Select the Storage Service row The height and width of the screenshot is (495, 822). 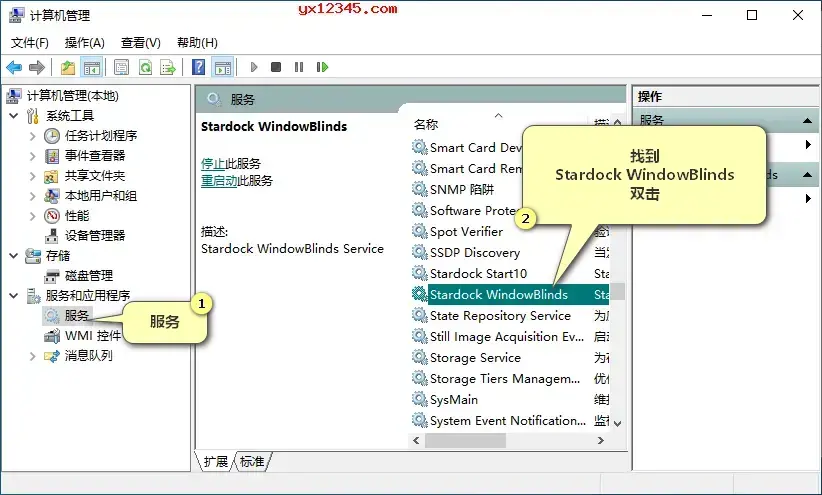[475, 357]
